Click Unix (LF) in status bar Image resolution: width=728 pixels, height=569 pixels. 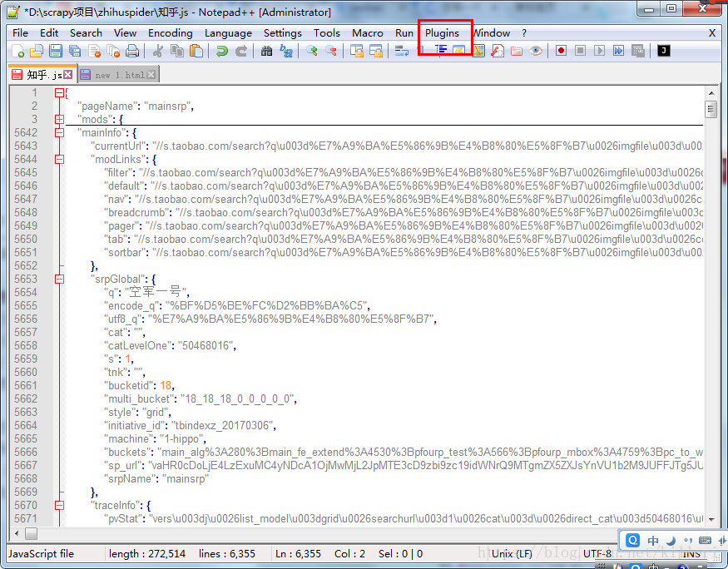pyautogui.click(x=513, y=554)
